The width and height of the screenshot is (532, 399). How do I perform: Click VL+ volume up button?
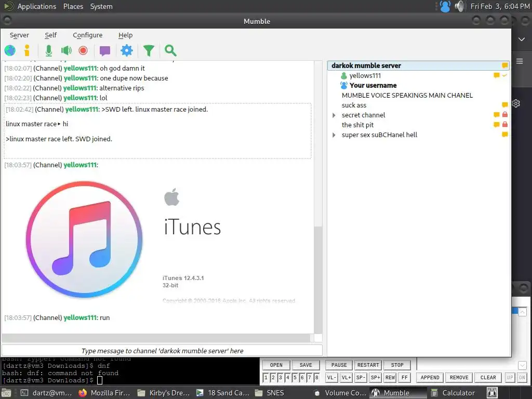coord(346,378)
